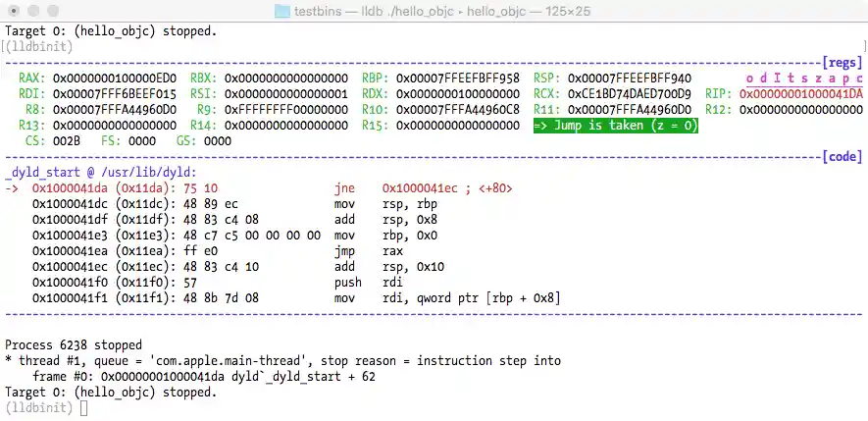Click the RAX value 0x0000000100000ED0
Screen dimensions: 868x421
tap(115, 79)
